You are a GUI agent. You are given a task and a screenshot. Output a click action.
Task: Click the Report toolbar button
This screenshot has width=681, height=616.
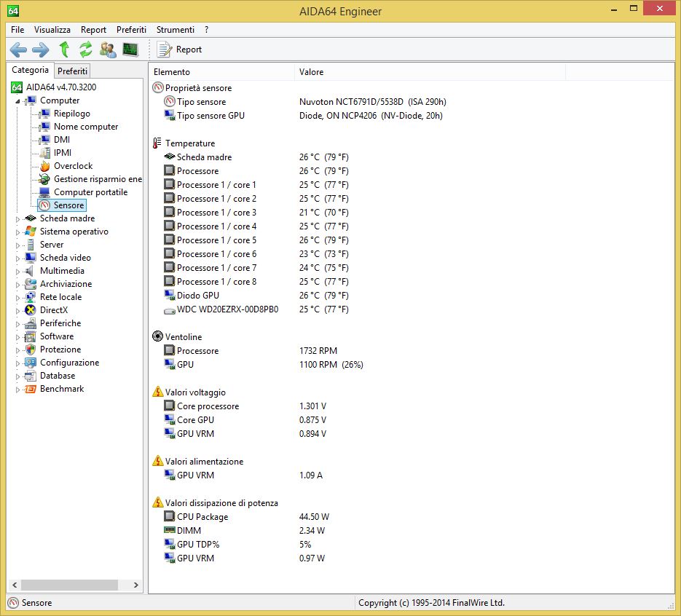point(180,50)
